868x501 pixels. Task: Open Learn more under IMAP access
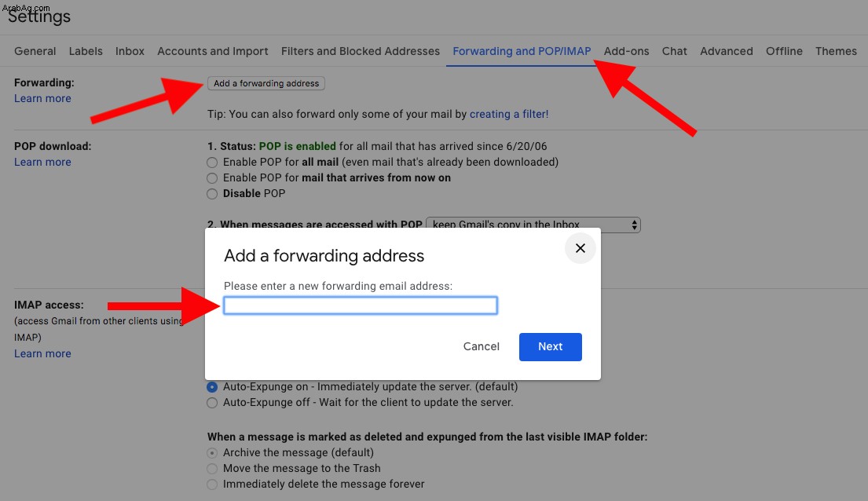(x=42, y=353)
